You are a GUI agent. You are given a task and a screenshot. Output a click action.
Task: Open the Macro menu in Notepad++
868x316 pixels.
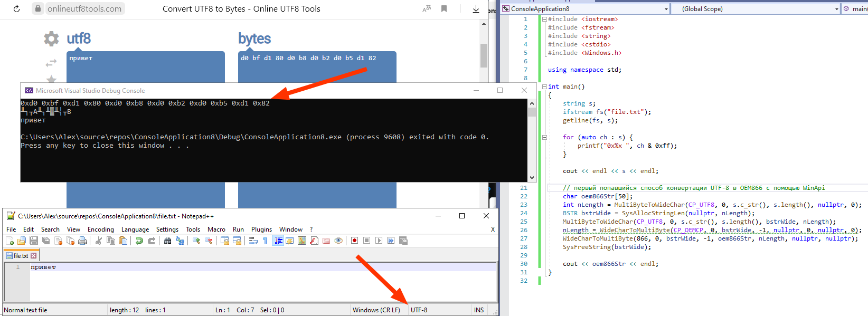coord(216,229)
